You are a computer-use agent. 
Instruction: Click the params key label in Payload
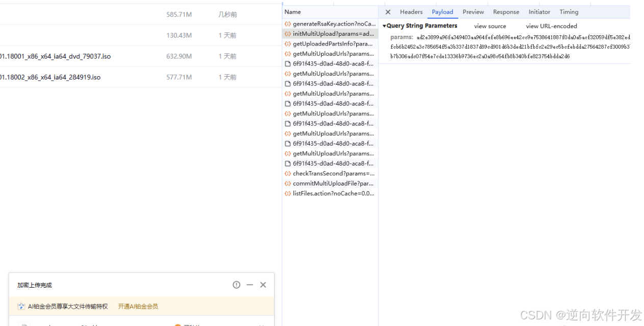402,37
